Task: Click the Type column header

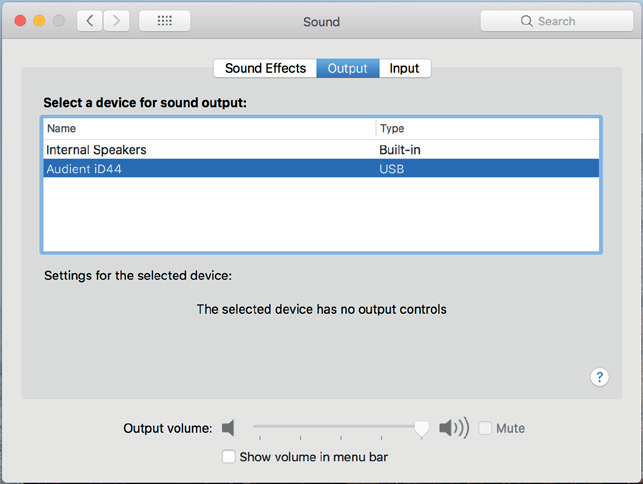Action: [x=488, y=128]
